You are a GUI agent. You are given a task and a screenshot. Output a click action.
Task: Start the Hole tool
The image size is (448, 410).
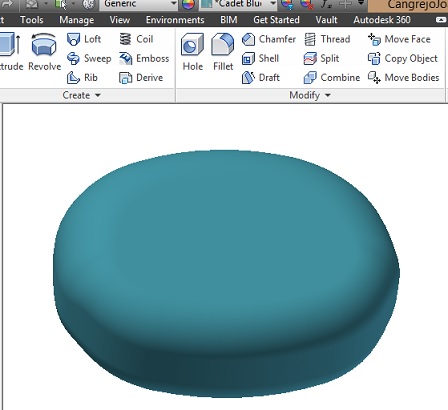tap(193, 52)
